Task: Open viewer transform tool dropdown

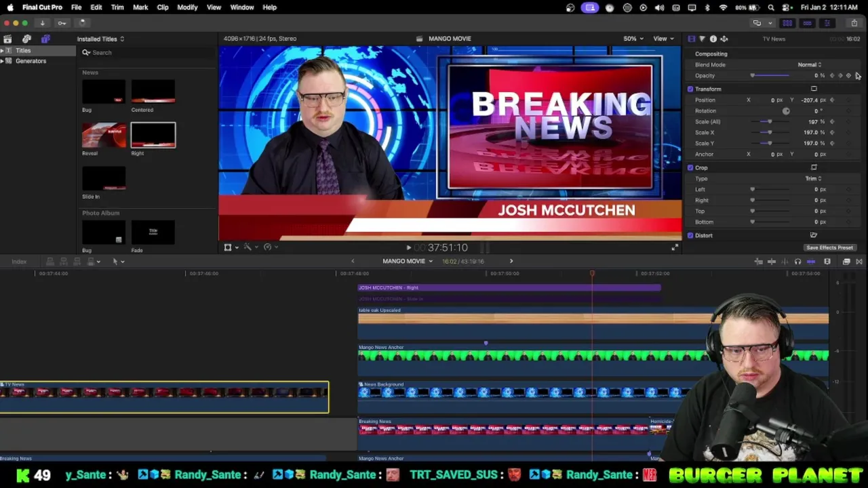Action: tap(231, 247)
